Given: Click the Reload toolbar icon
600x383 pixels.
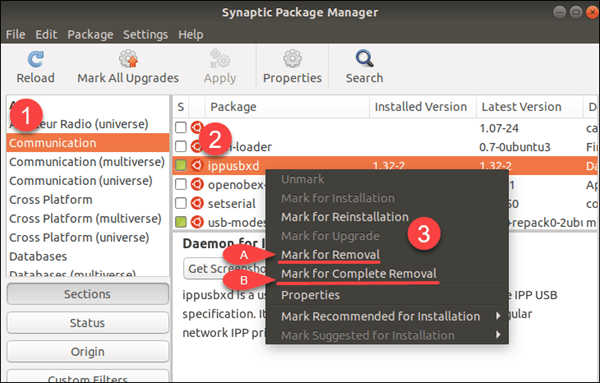Looking at the screenshot, I should tap(36, 59).
